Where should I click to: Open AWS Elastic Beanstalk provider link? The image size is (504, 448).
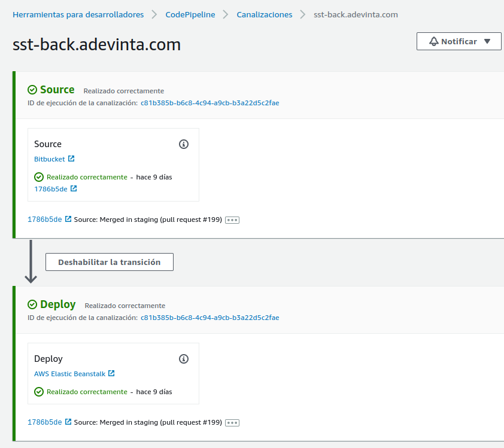click(69, 374)
